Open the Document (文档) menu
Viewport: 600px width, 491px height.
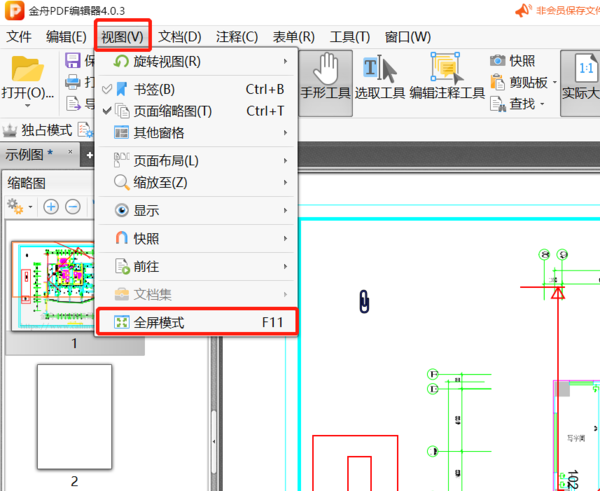coord(180,37)
